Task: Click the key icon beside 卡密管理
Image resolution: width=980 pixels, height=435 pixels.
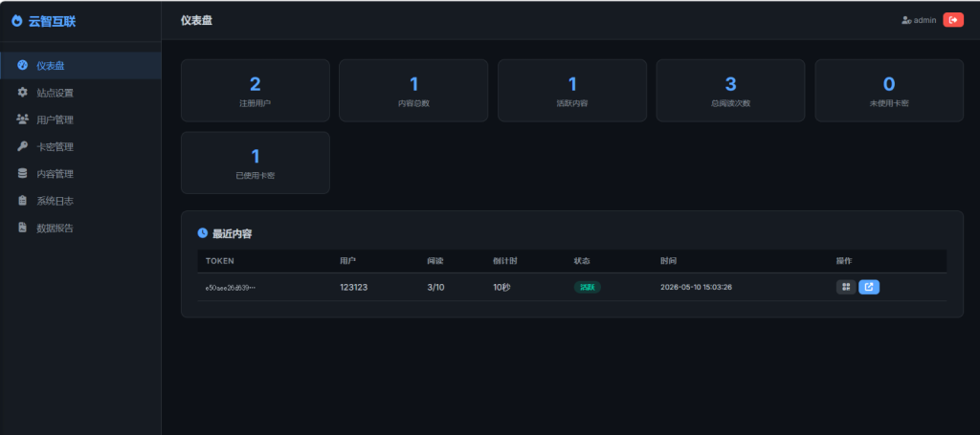Action: (23, 146)
